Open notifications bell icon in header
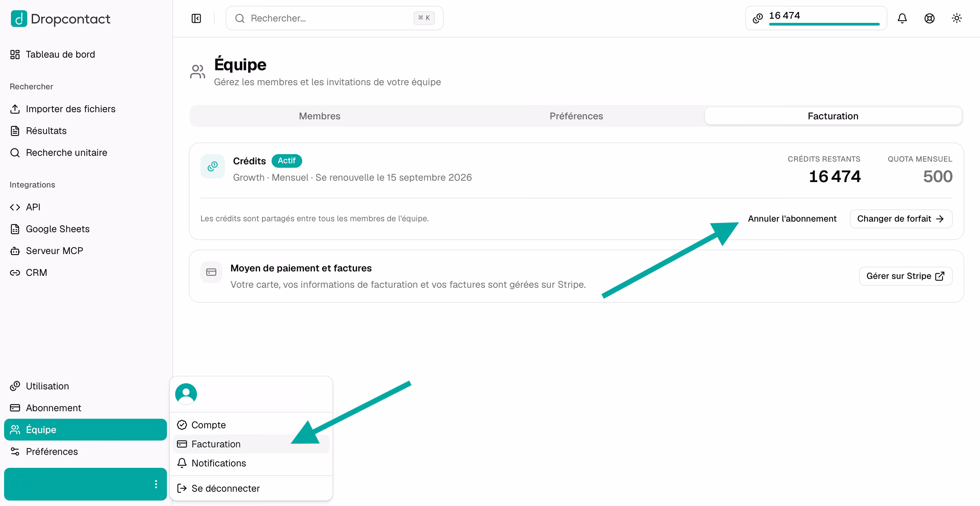This screenshot has width=980, height=506. (902, 18)
